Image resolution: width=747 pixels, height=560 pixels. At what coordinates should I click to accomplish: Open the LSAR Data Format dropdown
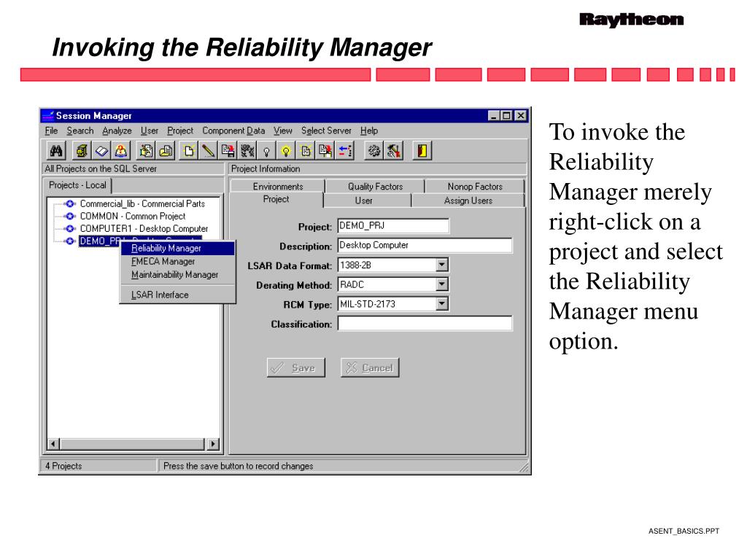click(442, 265)
